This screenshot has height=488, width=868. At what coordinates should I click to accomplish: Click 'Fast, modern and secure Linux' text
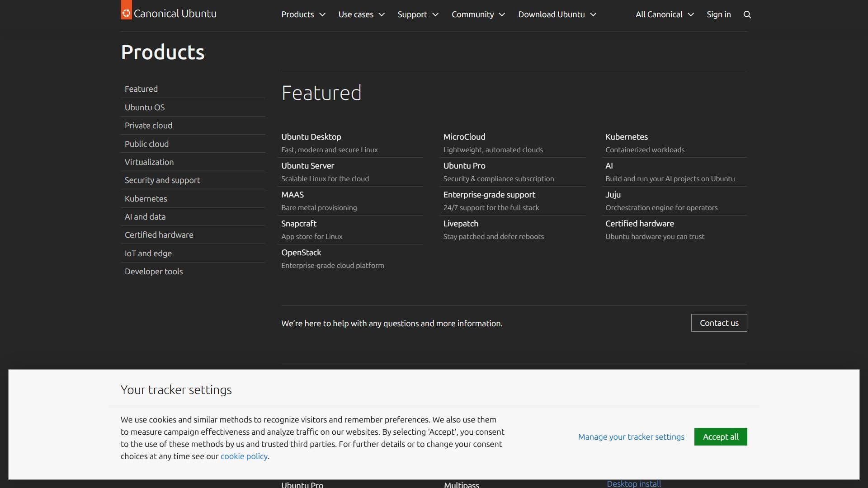pyautogui.click(x=330, y=150)
